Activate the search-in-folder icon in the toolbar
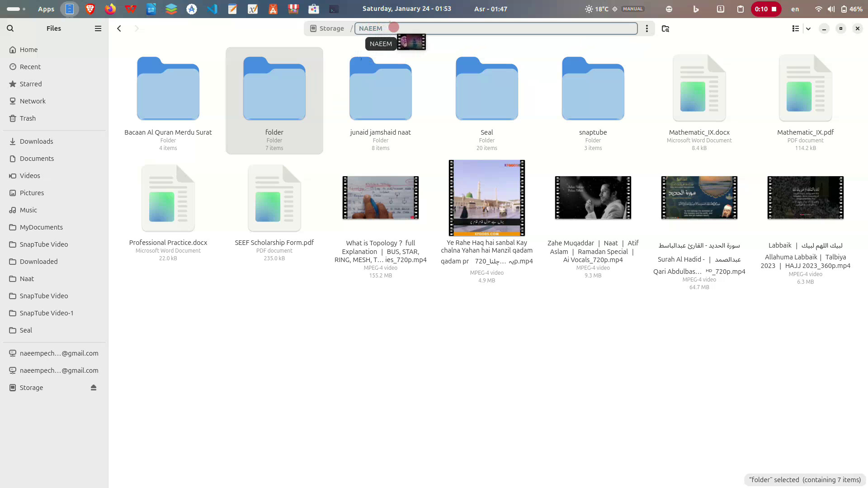Viewport: 868px width, 488px height. (665, 28)
